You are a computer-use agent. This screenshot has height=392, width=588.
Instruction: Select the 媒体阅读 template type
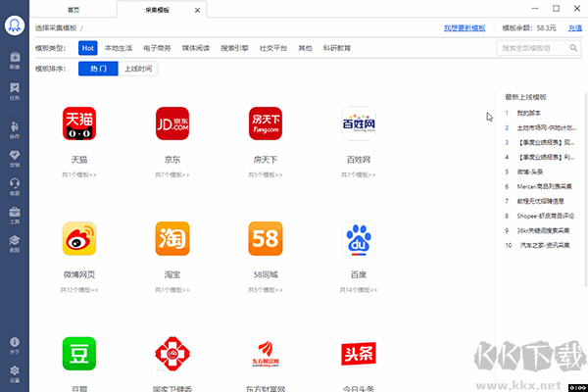(x=196, y=48)
